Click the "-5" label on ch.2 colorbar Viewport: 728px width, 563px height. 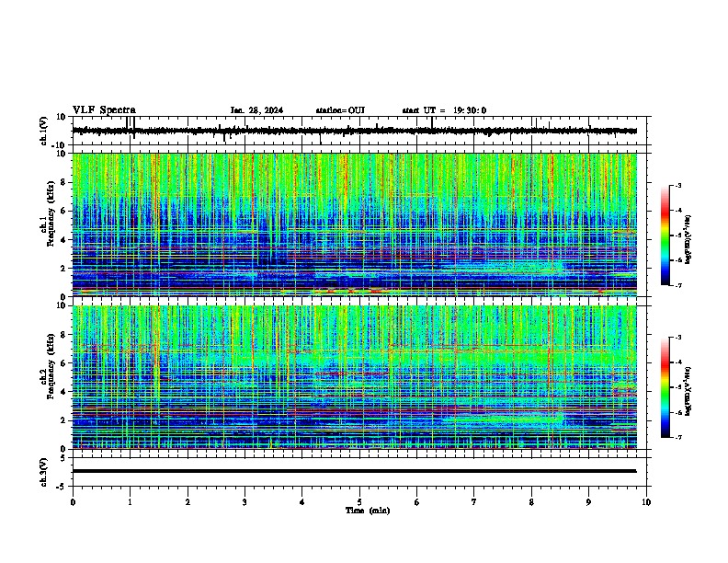pos(677,387)
